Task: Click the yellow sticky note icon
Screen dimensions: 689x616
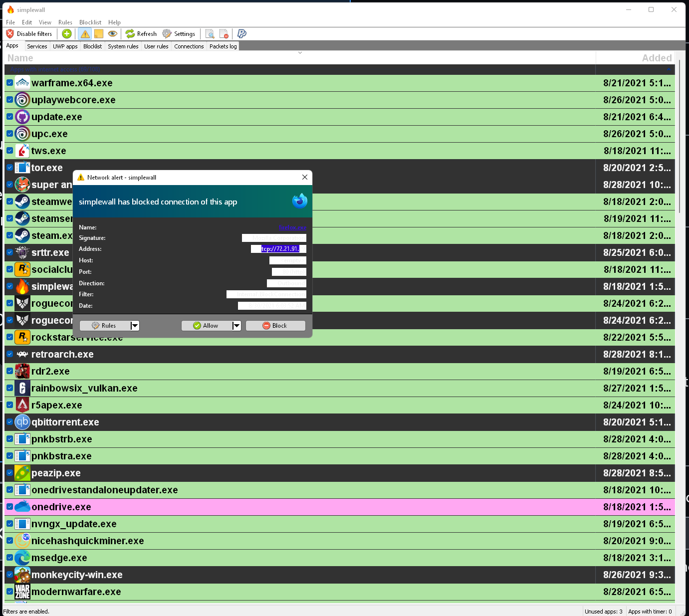Action: pos(98,33)
